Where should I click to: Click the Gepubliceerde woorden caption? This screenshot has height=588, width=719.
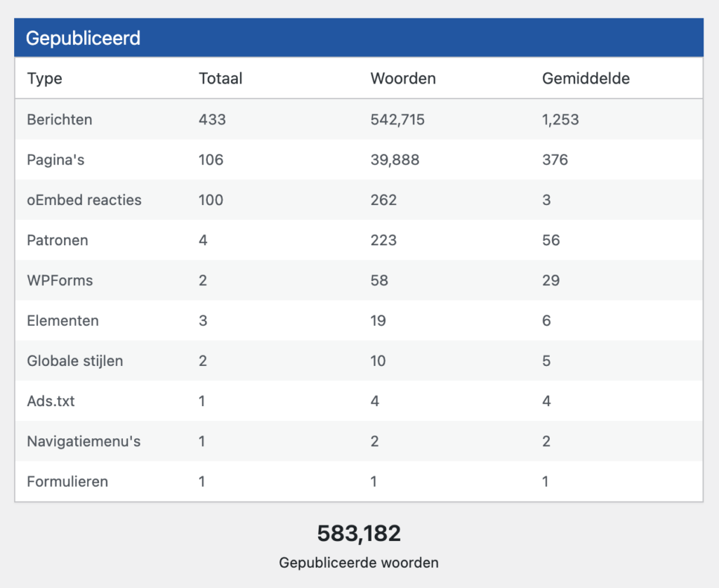(359, 563)
